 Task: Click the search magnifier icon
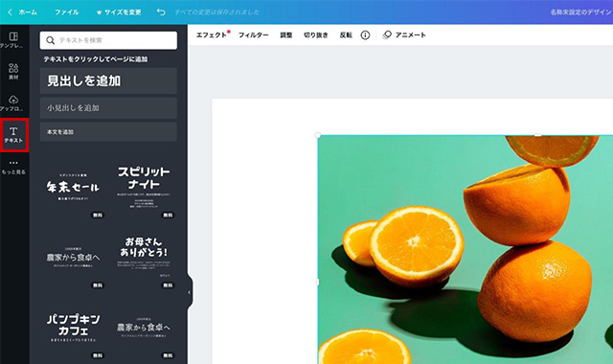[51, 40]
